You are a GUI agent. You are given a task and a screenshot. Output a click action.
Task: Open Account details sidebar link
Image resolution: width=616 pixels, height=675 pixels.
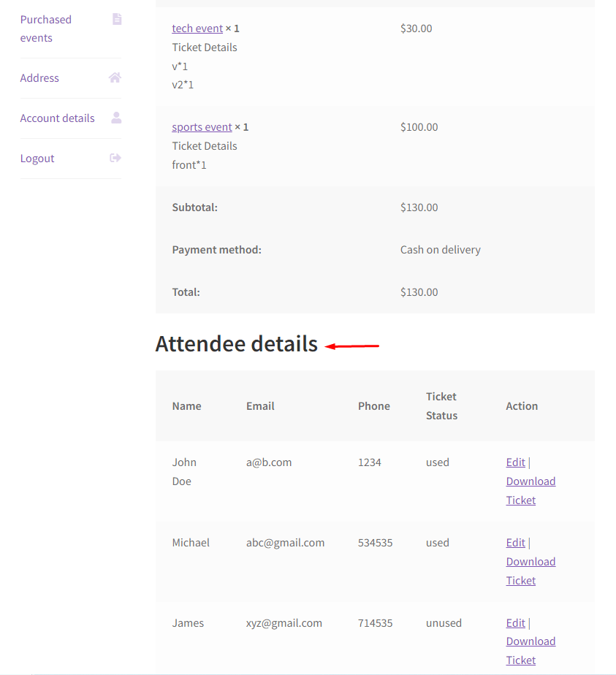click(x=57, y=118)
